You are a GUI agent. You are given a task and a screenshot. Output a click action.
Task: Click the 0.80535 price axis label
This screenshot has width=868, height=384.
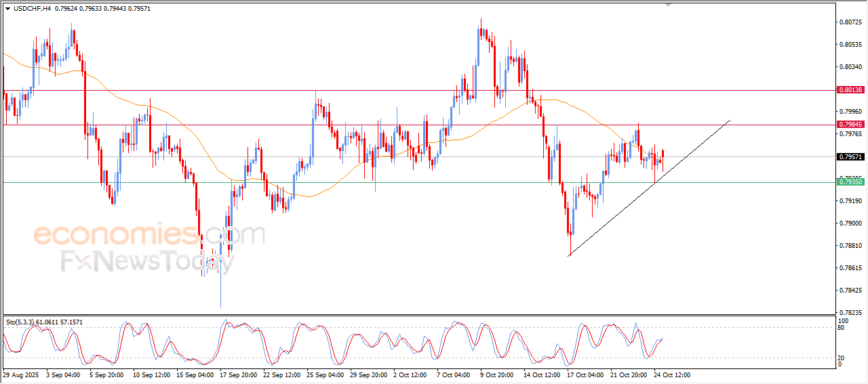(850, 45)
